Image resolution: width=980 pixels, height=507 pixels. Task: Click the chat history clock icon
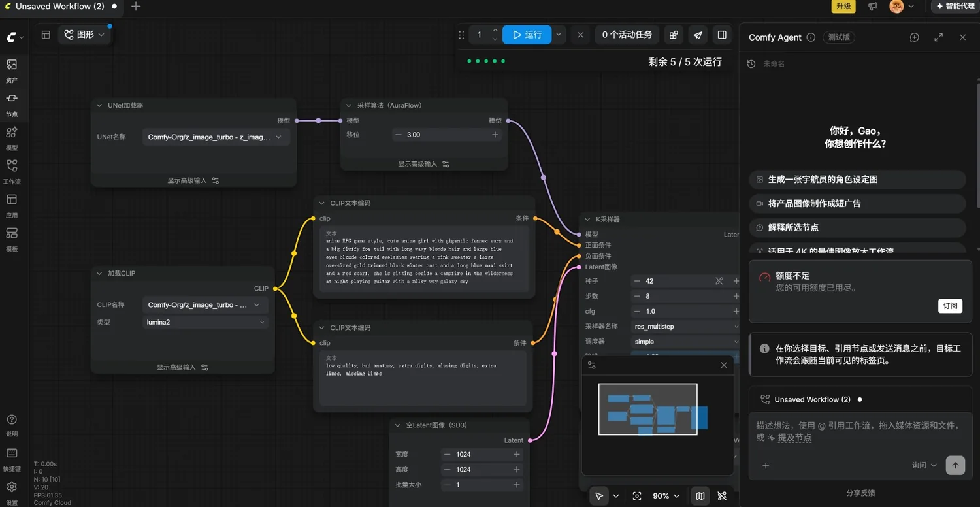[x=751, y=64]
